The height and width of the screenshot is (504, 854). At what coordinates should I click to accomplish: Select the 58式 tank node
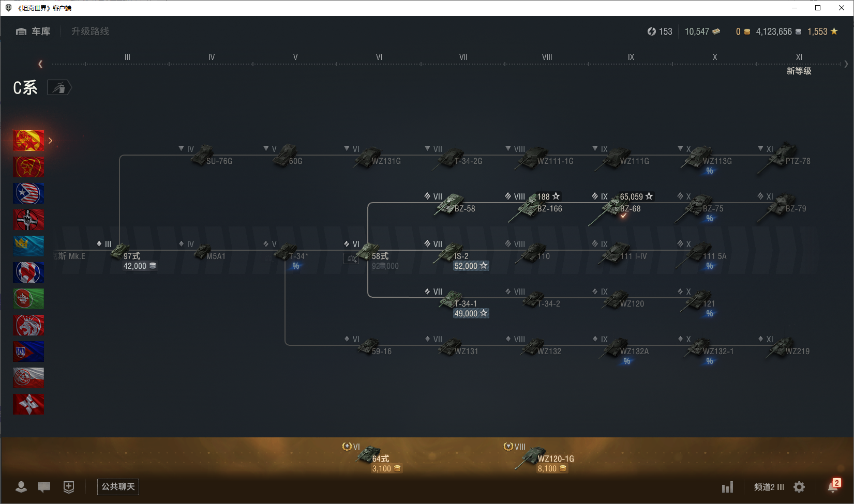pyautogui.click(x=372, y=255)
